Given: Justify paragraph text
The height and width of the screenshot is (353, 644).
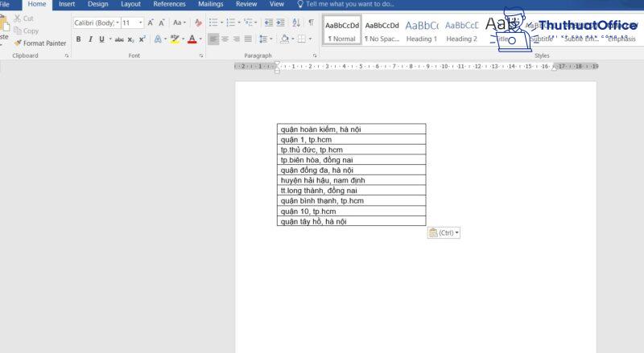Looking at the screenshot, I should pos(248,39).
